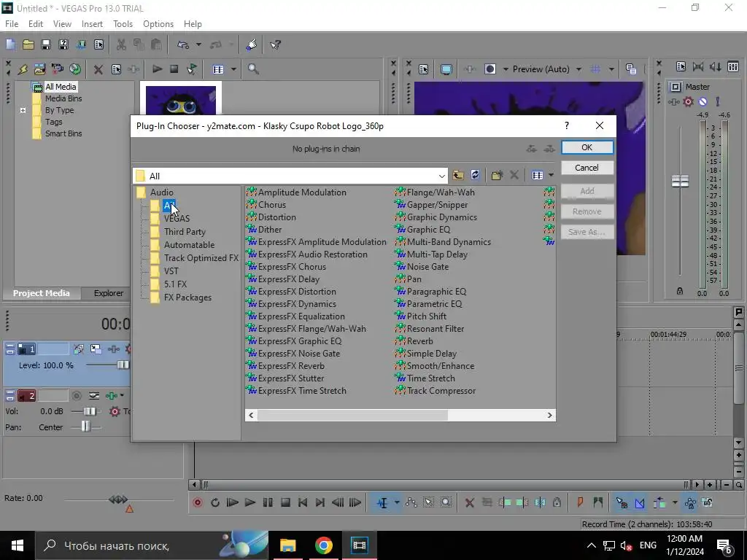Click the Master bus Mute icon
Image resolution: width=747 pixels, height=560 pixels.
coord(703,101)
